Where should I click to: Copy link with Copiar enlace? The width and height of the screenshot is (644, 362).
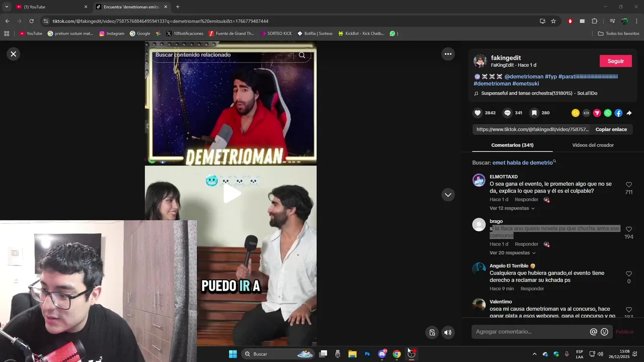coord(611,129)
